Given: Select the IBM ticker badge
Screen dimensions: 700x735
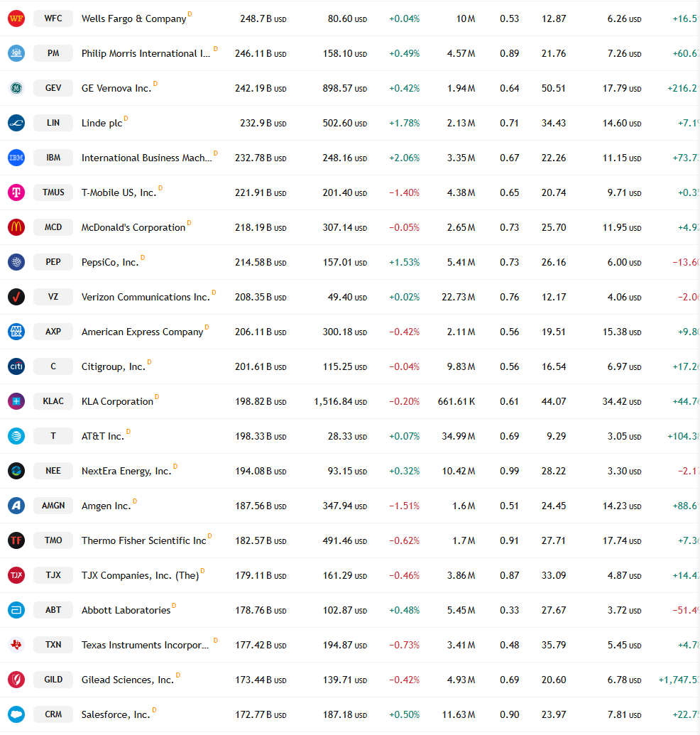Looking at the screenshot, I should 53,158.
